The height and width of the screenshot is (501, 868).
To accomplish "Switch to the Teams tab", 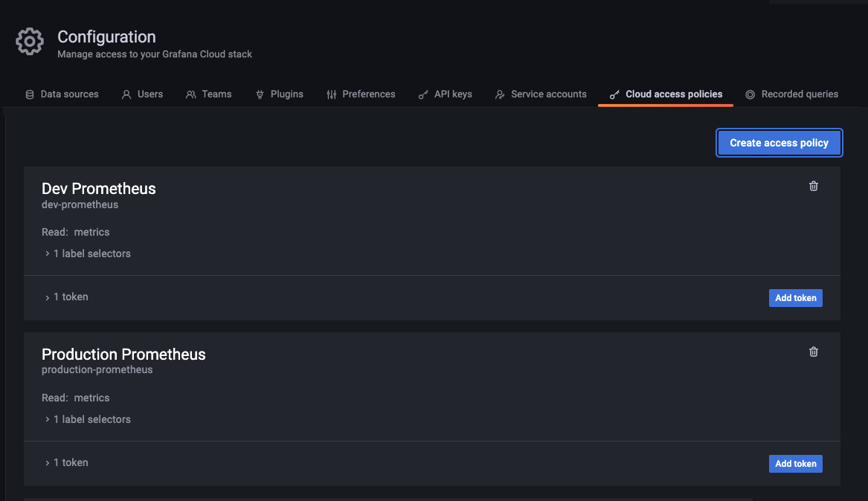I will point(209,94).
